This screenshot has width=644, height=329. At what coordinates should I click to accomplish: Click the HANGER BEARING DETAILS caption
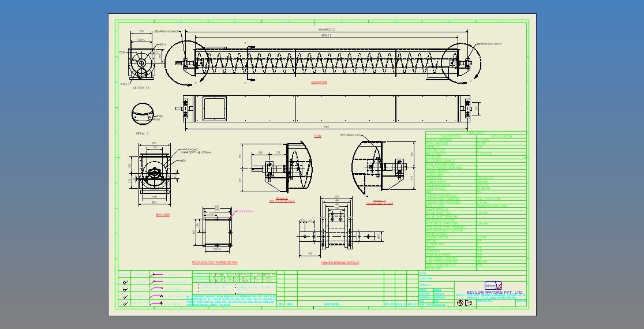tap(340, 262)
